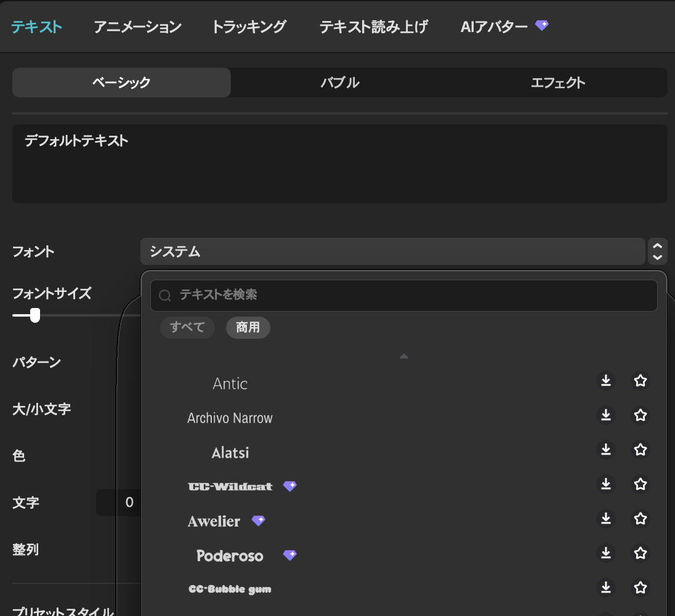Screen dimensions: 675x616
Task: Collapse font list with small up arrow
Action: (x=404, y=356)
